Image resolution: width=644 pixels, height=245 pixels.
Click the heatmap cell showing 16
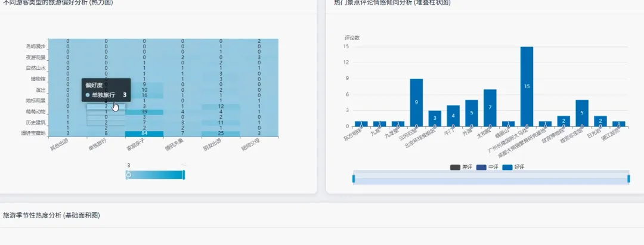pos(144,95)
